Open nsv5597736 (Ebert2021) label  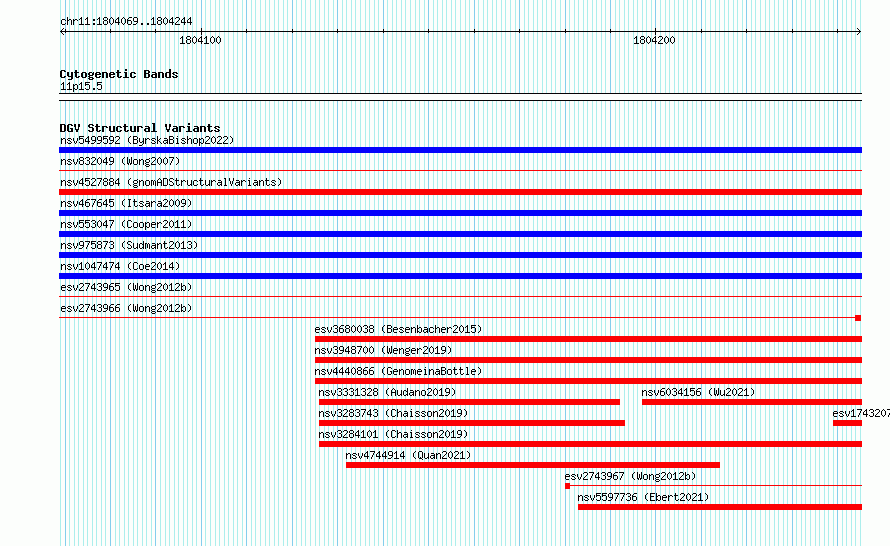643,497
